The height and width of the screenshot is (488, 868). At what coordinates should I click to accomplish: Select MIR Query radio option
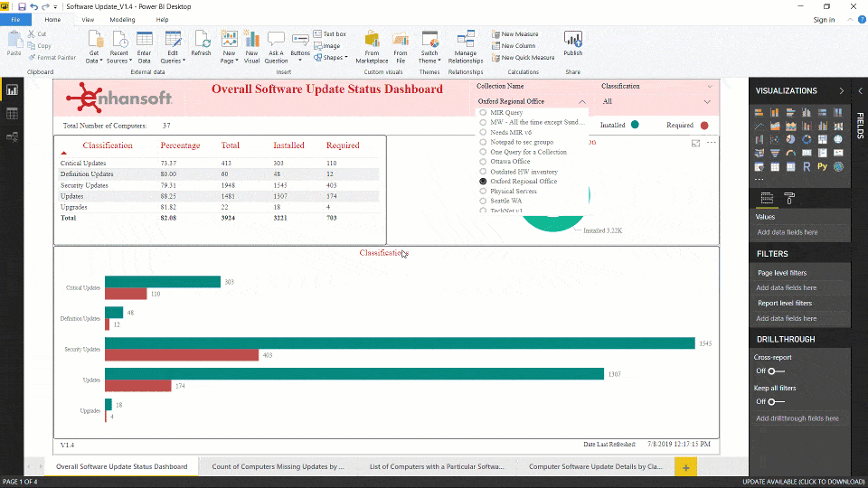coord(483,112)
